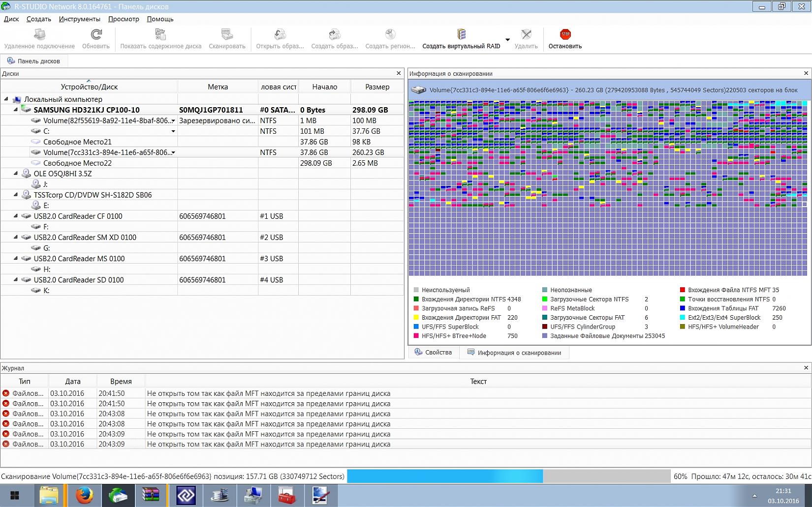Viewport: 812px width, 507px height.
Task: Collapse the SAMSUNG HD321KJ disk node
Action: pyautogui.click(x=16, y=110)
